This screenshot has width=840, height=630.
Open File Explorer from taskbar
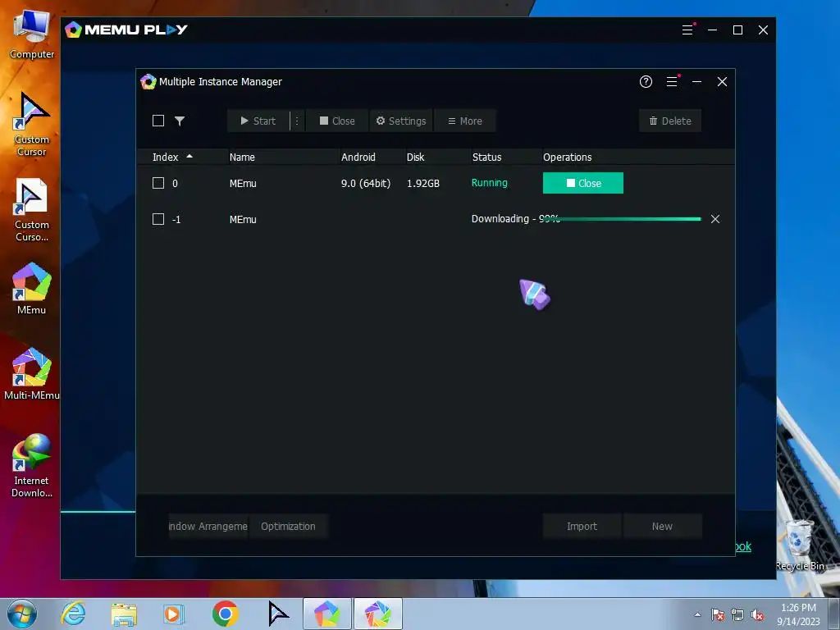point(124,614)
